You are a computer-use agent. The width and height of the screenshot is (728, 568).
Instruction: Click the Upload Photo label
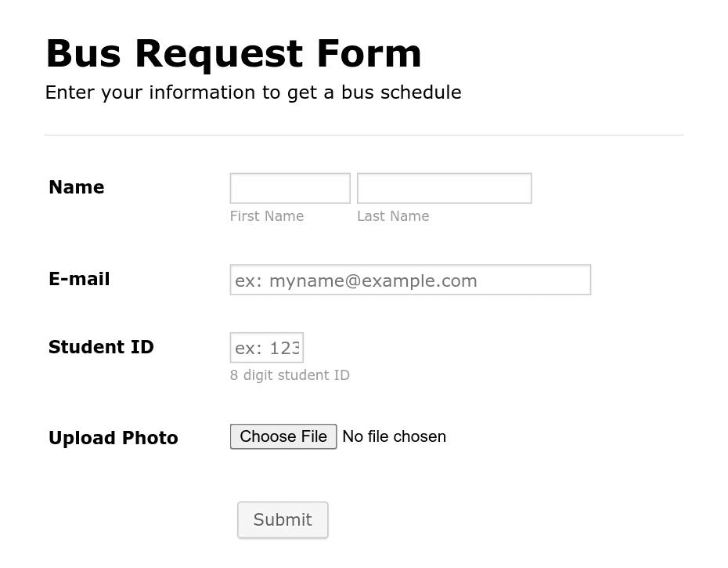[113, 438]
